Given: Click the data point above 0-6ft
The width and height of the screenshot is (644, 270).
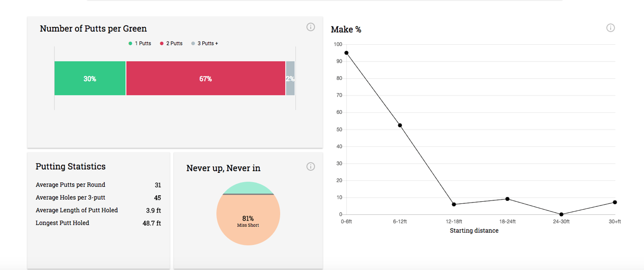Looking at the screenshot, I should (x=346, y=53).
